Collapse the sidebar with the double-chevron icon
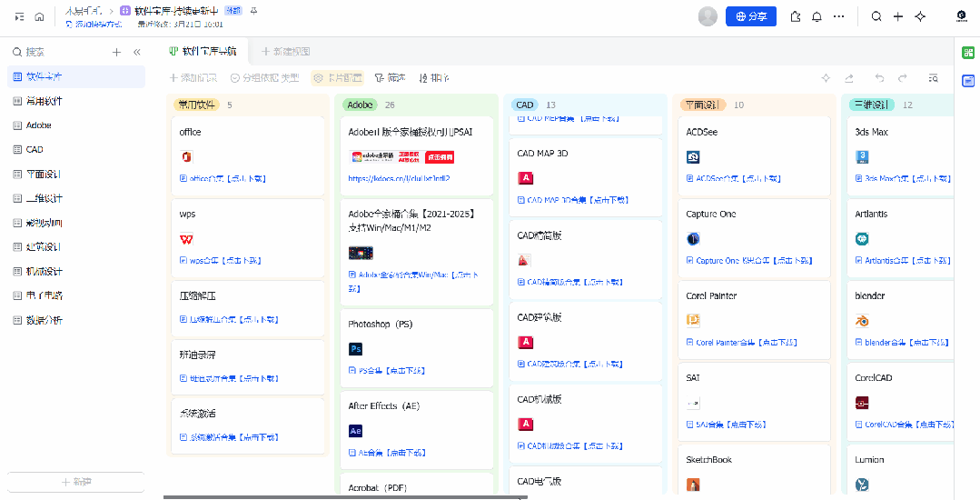 point(137,52)
